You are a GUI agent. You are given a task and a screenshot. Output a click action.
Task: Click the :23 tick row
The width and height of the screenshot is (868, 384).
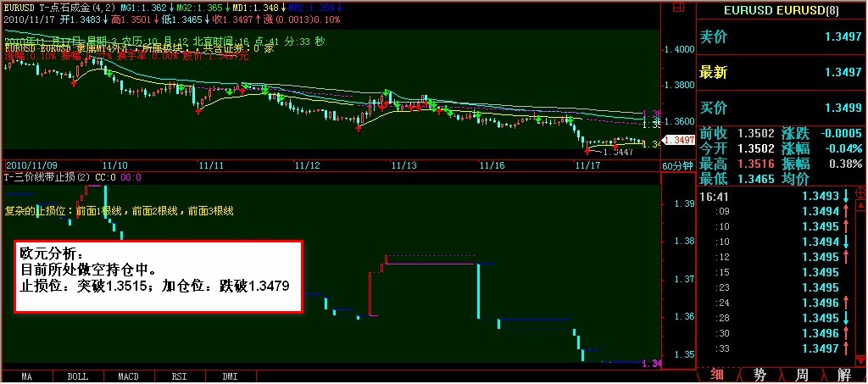click(776, 287)
